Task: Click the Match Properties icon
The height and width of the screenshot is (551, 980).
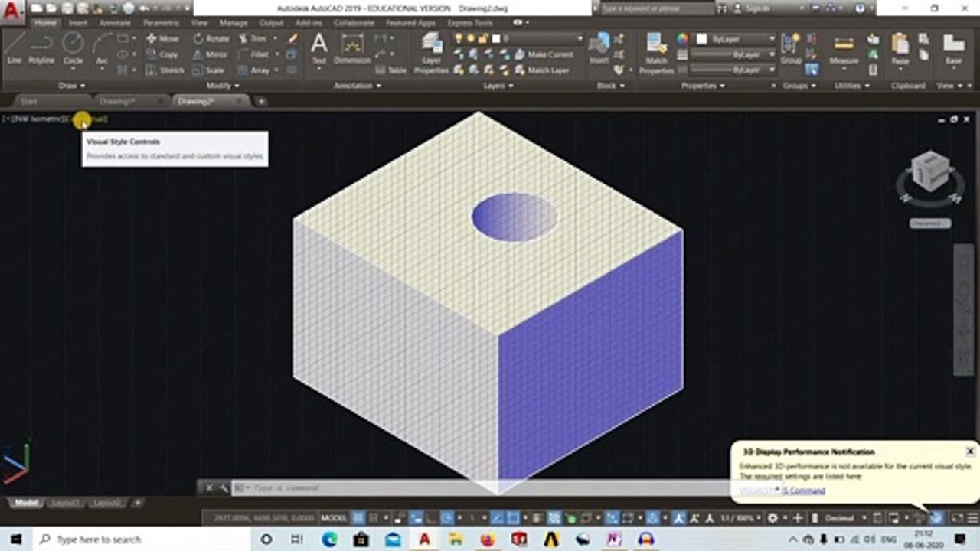Action: (656, 53)
